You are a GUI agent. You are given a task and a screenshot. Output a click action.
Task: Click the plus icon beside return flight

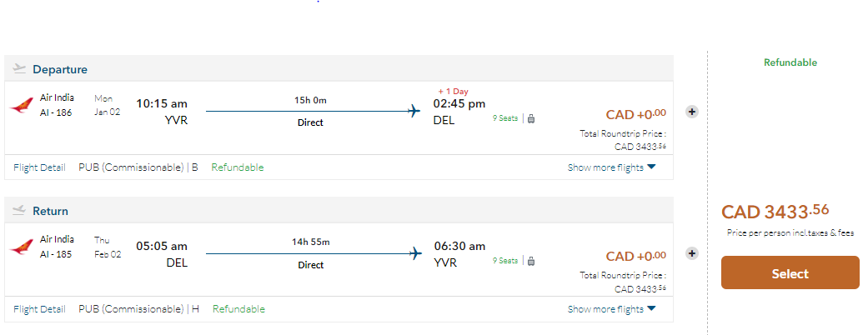tap(692, 253)
